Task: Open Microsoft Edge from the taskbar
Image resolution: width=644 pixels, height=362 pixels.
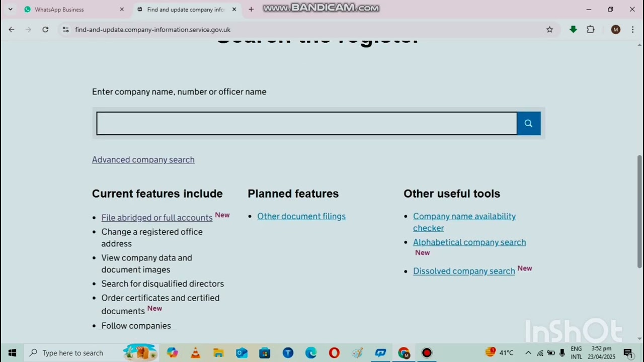Action: point(311,353)
